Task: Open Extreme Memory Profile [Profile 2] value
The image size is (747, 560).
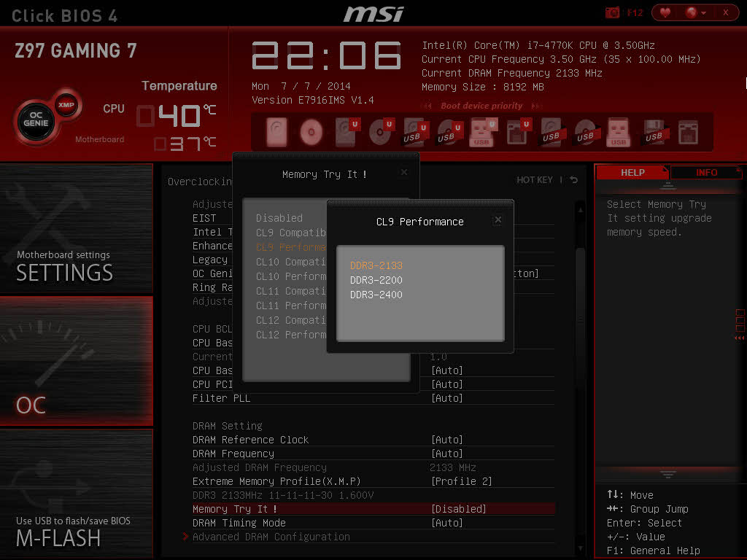Action: pyautogui.click(x=461, y=481)
